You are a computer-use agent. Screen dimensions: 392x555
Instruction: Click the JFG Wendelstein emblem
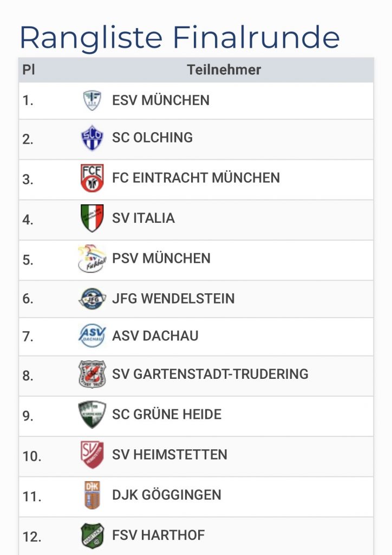[92, 299]
